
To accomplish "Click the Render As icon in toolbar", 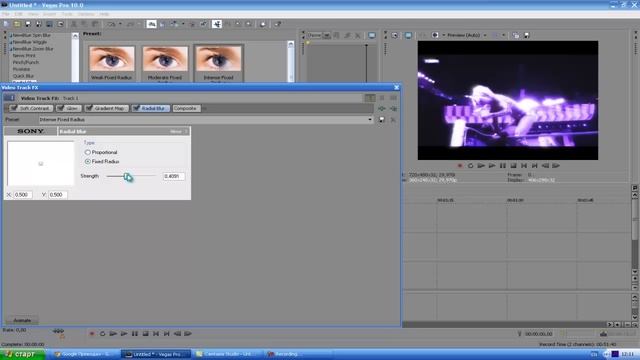I will pyautogui.click(x=49, y=24).
